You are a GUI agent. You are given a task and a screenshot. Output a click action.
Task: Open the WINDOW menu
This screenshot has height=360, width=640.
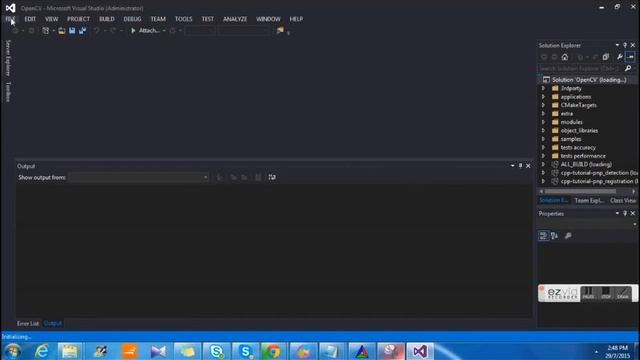coord(268,19)
